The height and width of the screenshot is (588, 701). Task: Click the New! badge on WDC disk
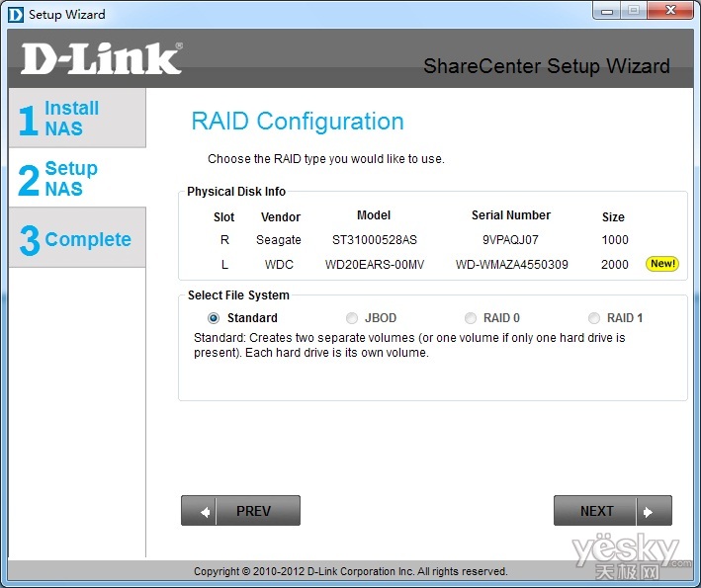[662, 264]
